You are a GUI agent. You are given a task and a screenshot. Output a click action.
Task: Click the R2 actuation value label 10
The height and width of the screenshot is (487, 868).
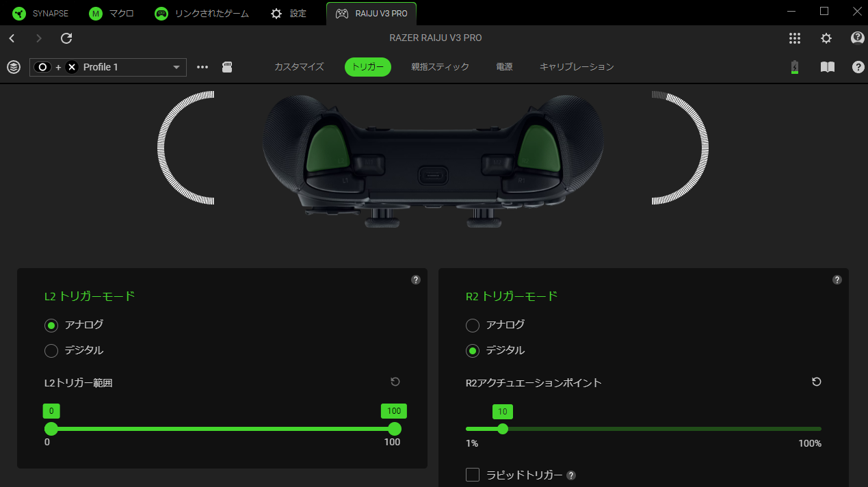pyautogui.click(x=503, y=412)
